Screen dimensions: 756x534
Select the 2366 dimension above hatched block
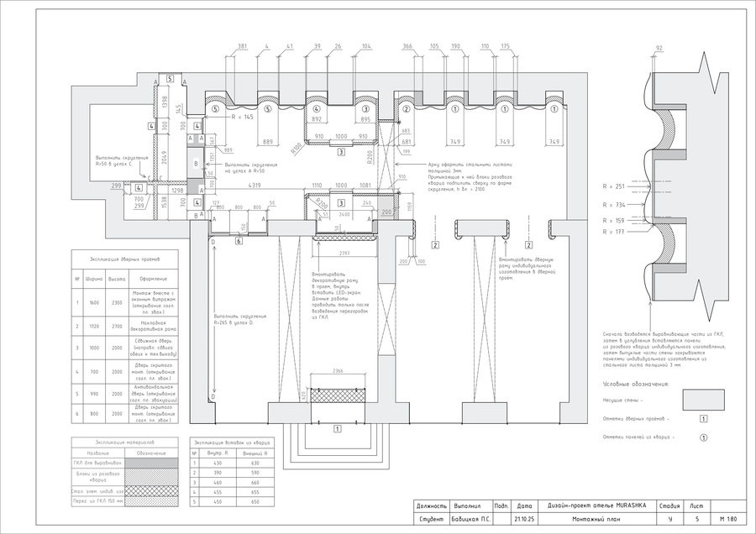(338, 370)
